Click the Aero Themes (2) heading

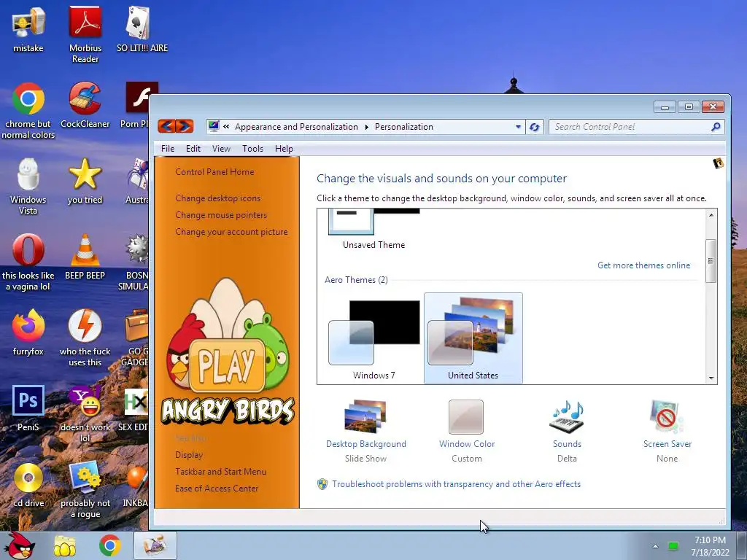[356, 280]
